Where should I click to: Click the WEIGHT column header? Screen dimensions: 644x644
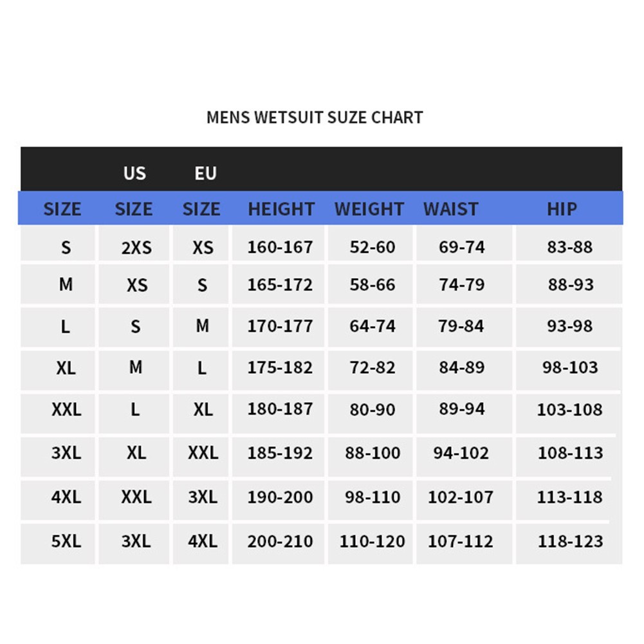pos(369,209)
